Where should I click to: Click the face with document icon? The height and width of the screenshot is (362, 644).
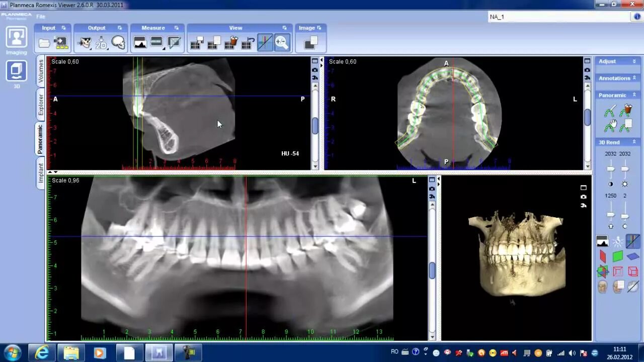618,287
